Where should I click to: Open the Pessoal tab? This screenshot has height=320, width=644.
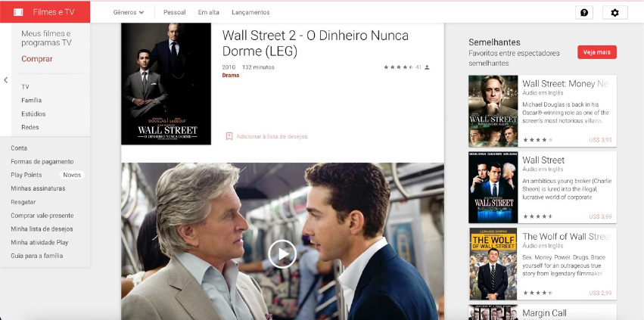(x=174, y=12)
